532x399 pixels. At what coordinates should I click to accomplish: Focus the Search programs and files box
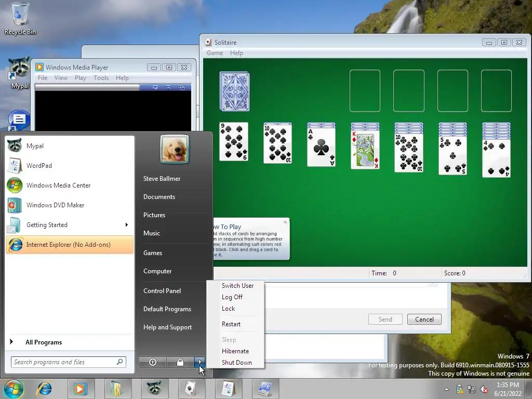click(68, 362)
